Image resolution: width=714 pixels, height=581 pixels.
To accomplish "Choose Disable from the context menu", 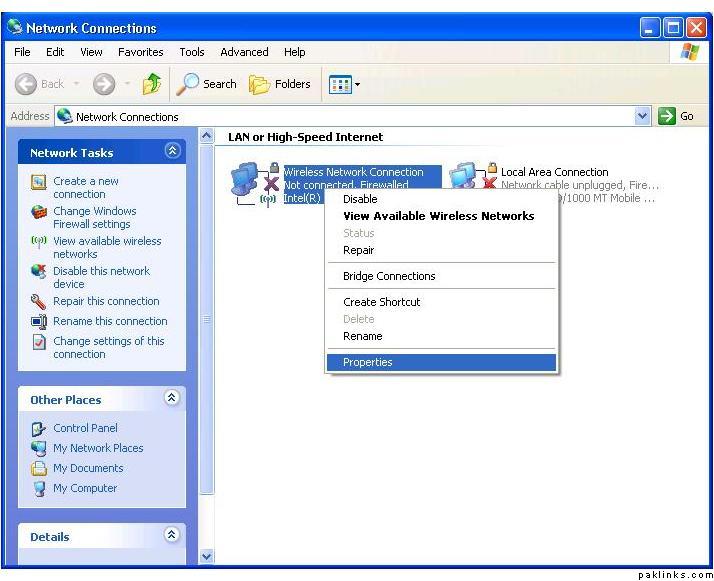I will (441, 199).
